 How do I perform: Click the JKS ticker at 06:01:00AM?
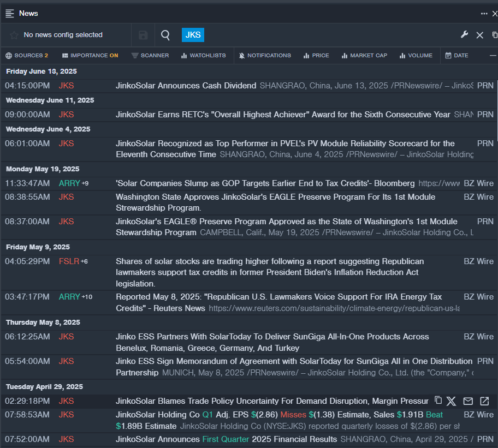coord(67,144)
